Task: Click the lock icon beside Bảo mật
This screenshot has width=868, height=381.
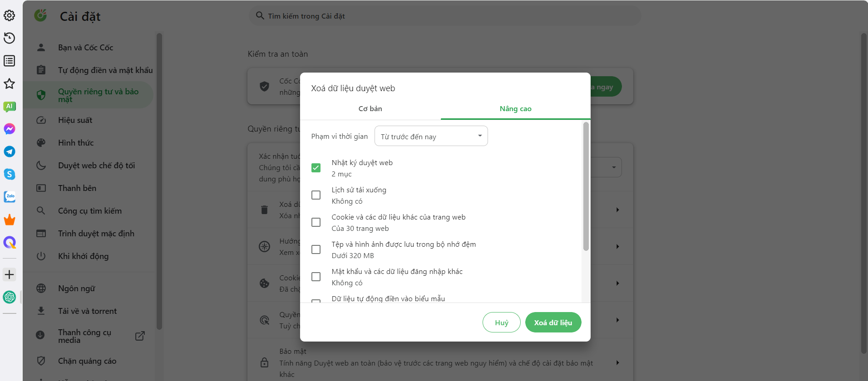Action: click(x=264, y=362)
